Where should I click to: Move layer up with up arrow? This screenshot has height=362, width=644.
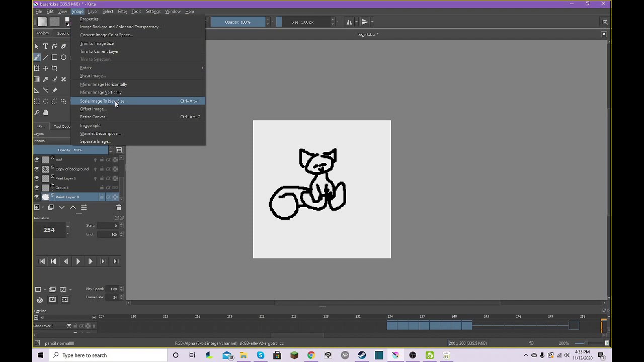(73, 207)
